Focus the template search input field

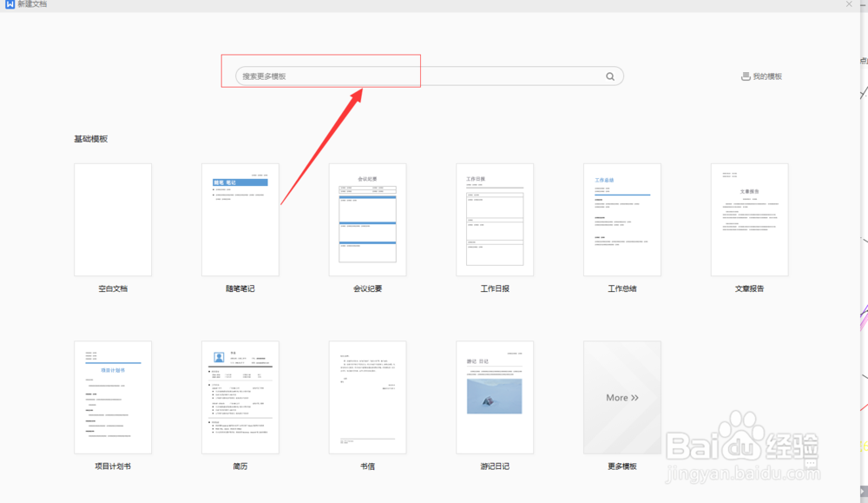430,76
